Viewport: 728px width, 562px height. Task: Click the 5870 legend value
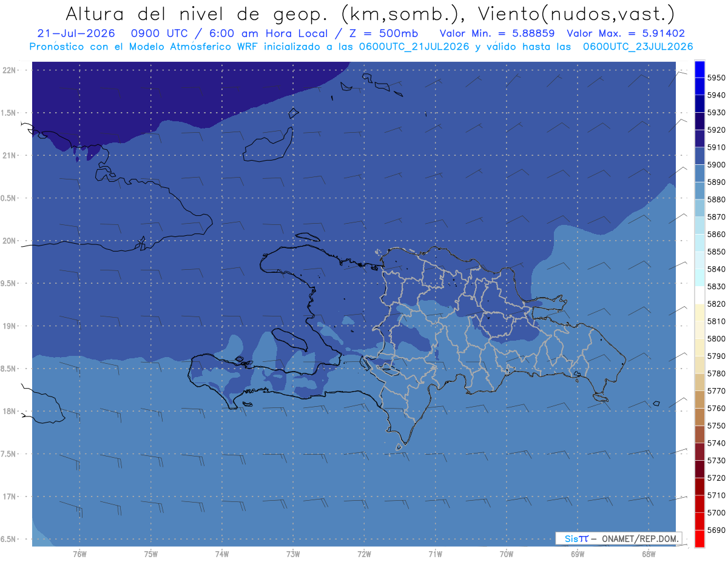tap(716, 217)
